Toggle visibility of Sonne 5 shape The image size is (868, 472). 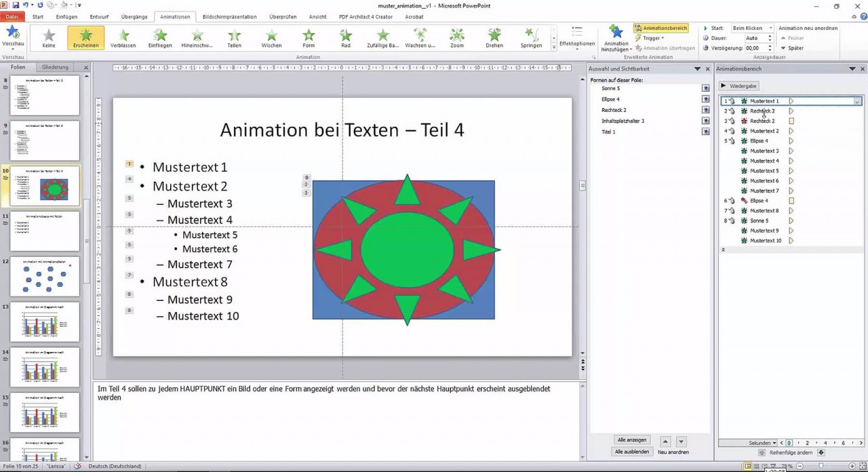705,87
